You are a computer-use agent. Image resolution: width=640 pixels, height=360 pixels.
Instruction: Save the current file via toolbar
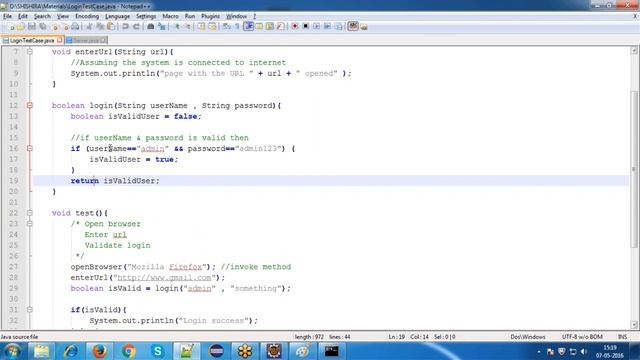tap(32, 27)
